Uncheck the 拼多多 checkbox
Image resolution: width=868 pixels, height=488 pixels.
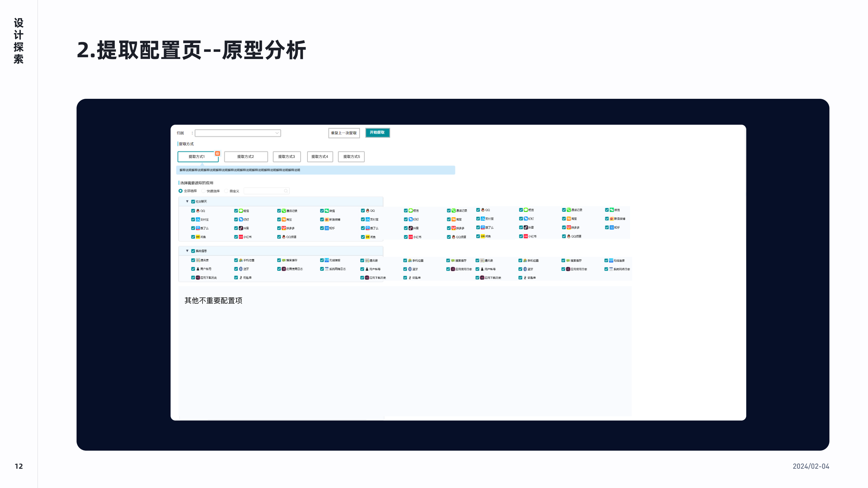coord(279,228)
